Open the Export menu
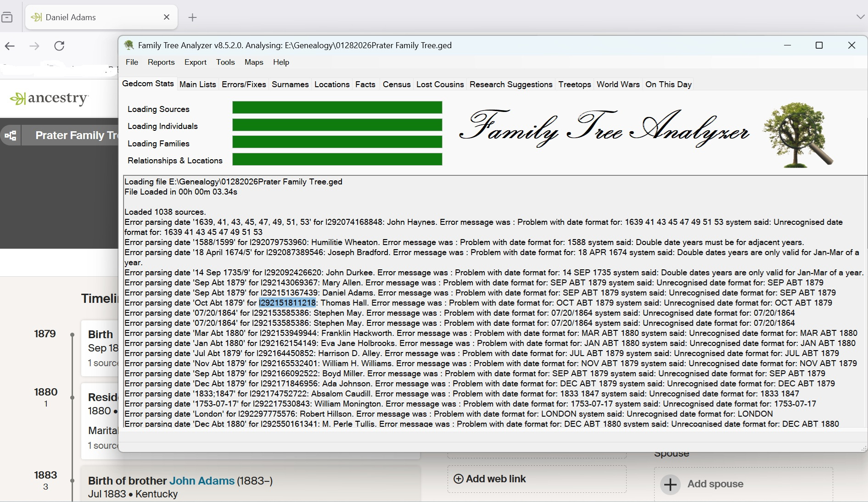 click(196, 62)
